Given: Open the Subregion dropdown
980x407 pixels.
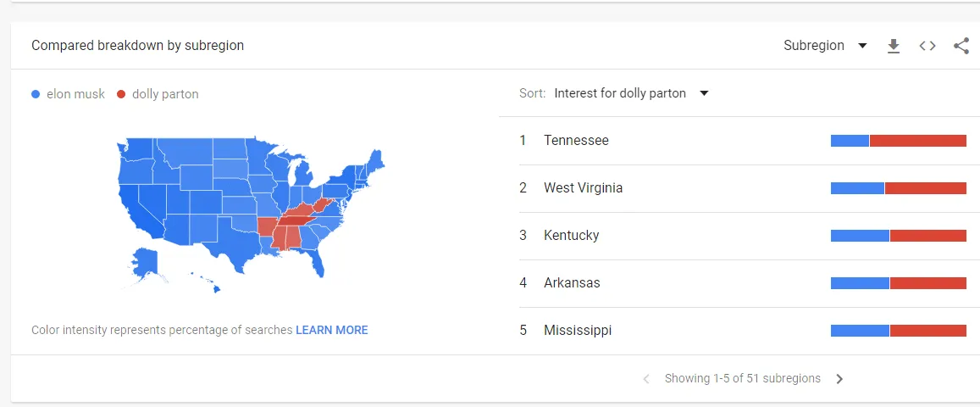Looking at the screenshot, I should 814,46.
